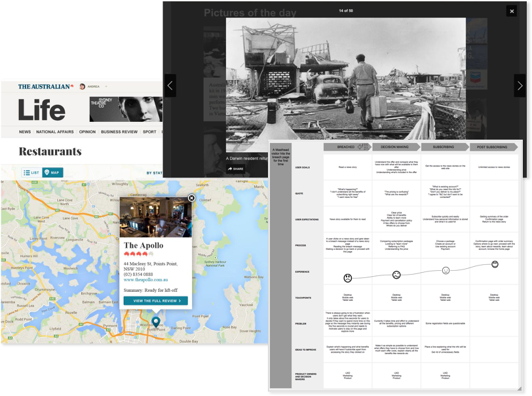Screen dimensions: 532x396
Task: Open the National Affairs section
Action: tap(55, 132)
